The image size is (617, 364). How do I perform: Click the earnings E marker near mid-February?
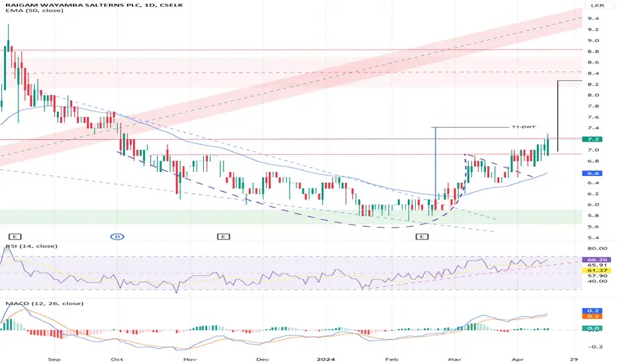coord(422,236)
